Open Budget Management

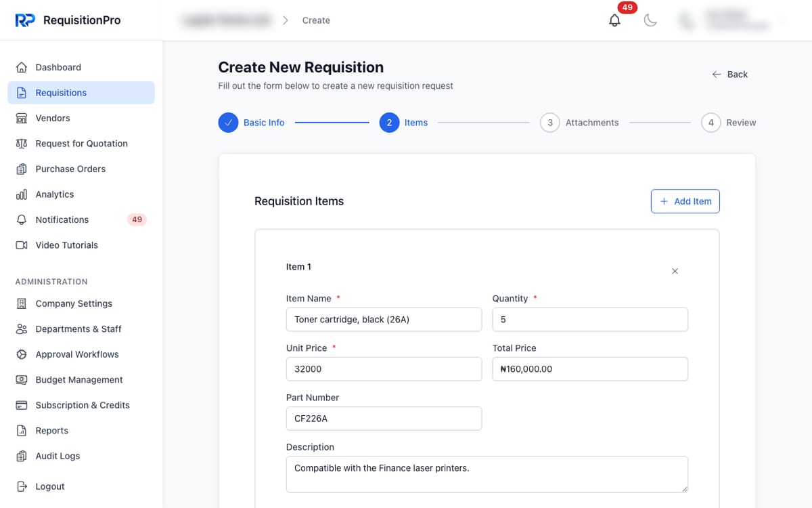click(81, 380)
